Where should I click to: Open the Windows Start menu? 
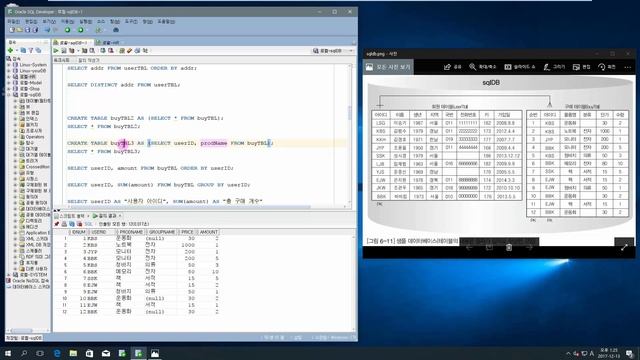(8, 353)
